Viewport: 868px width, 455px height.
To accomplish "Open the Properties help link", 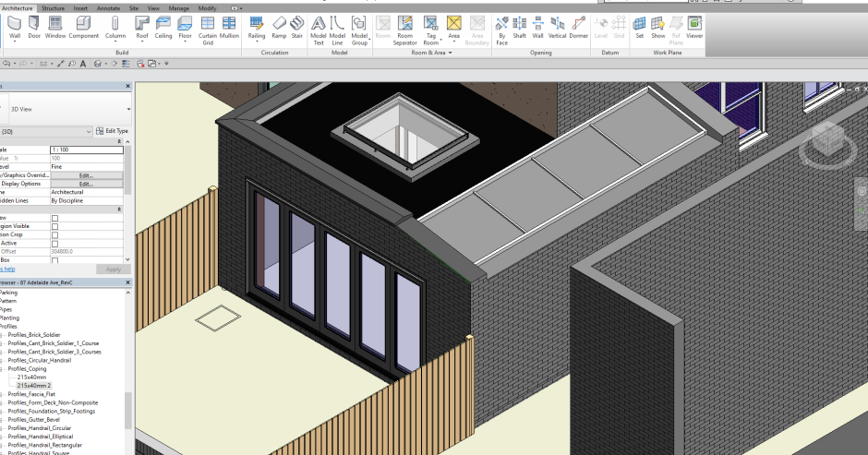I will pos(7,269).
